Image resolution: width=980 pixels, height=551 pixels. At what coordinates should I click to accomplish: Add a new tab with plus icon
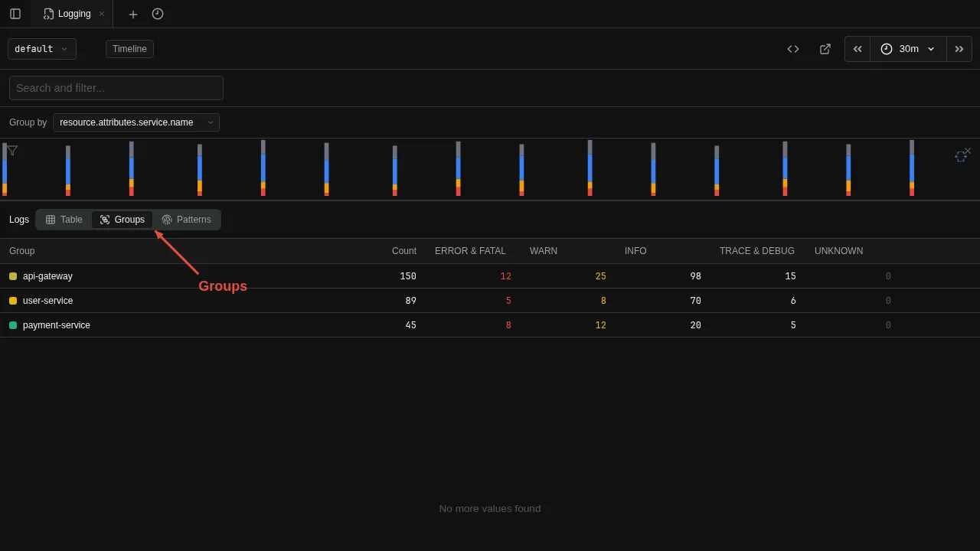(x=133, y=14)
